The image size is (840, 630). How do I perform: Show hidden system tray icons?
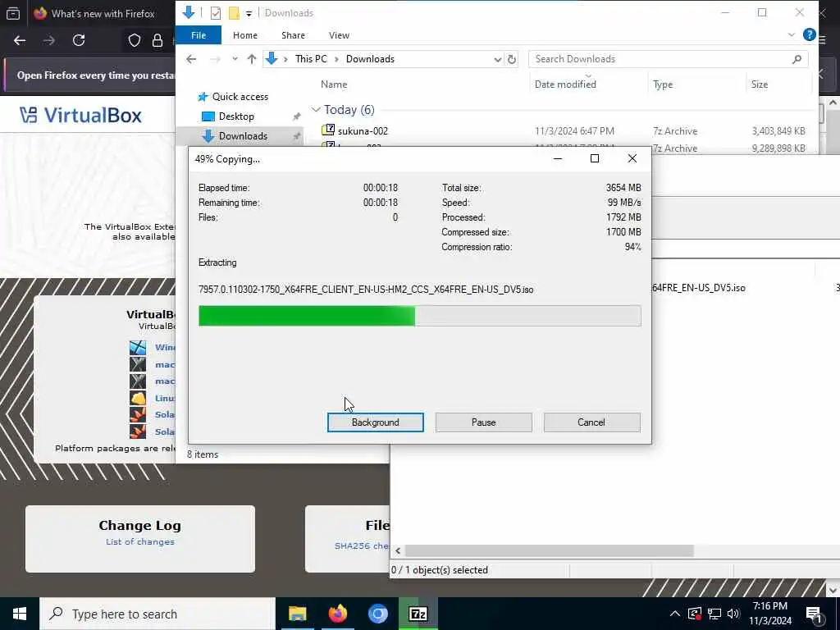pyautogui.click(x=675, y=614)
